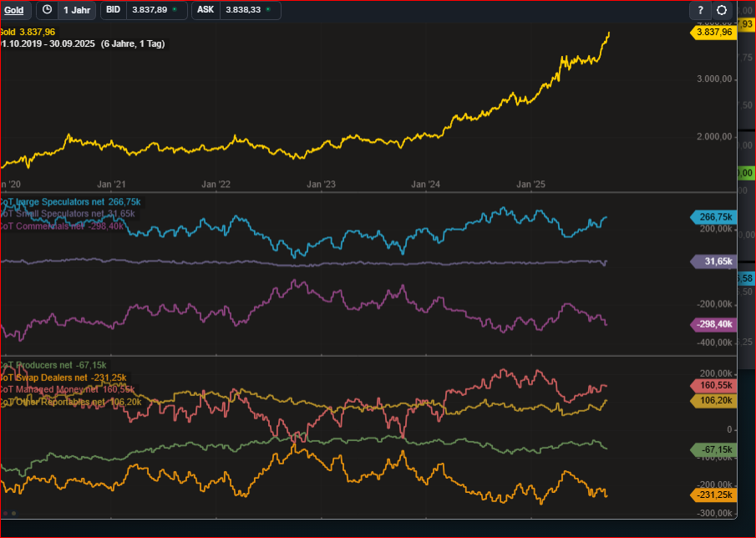Click the orange -231,25k axis price tag
This screenshot has height=538, width=756.
(712, 495)
